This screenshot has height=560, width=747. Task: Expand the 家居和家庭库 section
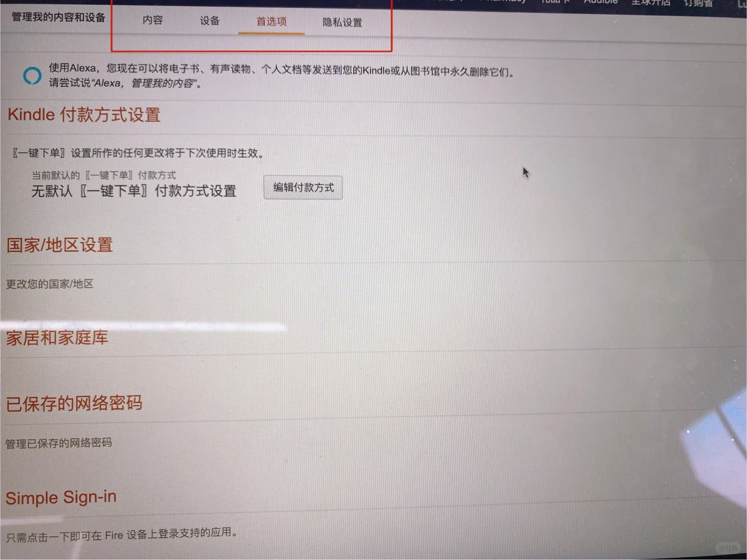57,338
